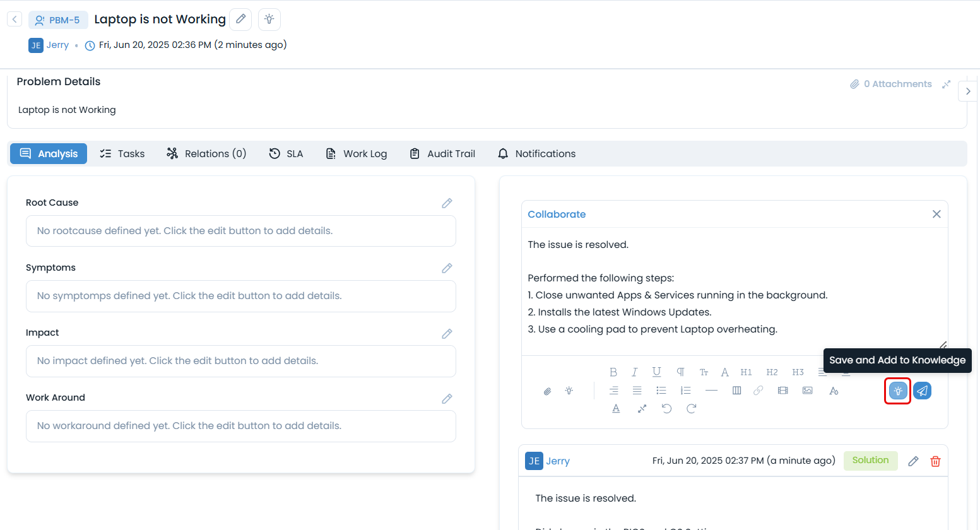Toggle bold formatting in editor

click(x=613, y=372)
